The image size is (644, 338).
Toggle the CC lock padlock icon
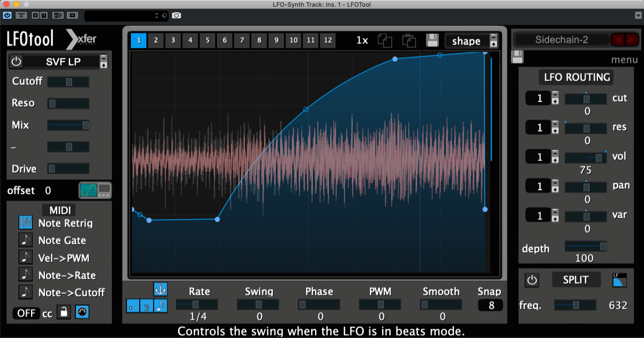point(64,312)
